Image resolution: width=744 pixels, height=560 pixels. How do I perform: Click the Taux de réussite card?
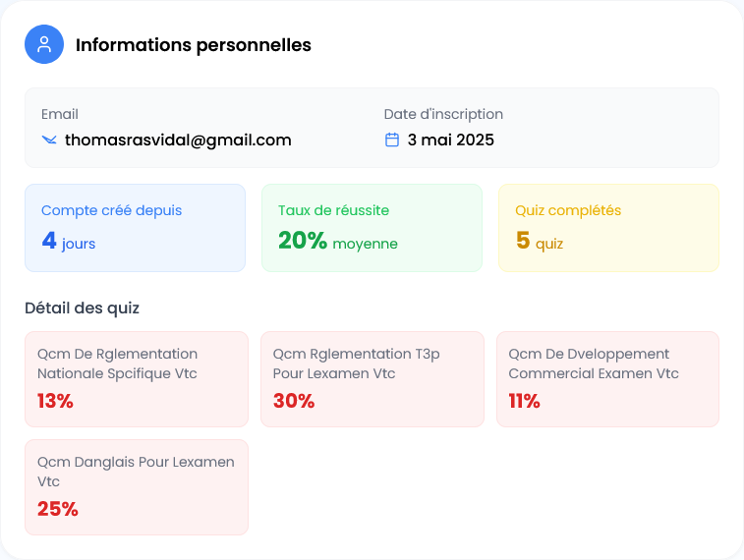372,227
